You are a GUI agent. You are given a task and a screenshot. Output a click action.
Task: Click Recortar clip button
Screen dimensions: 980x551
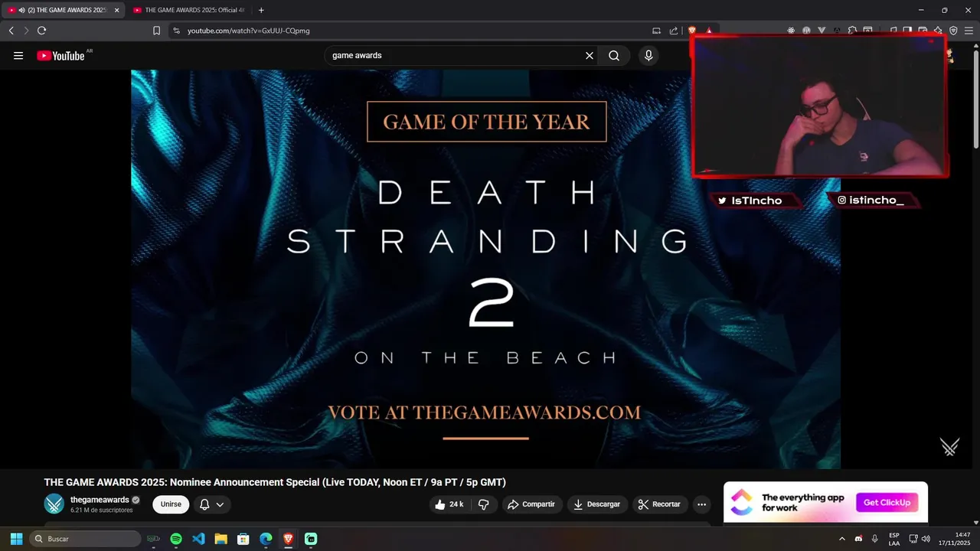point(660,504)
